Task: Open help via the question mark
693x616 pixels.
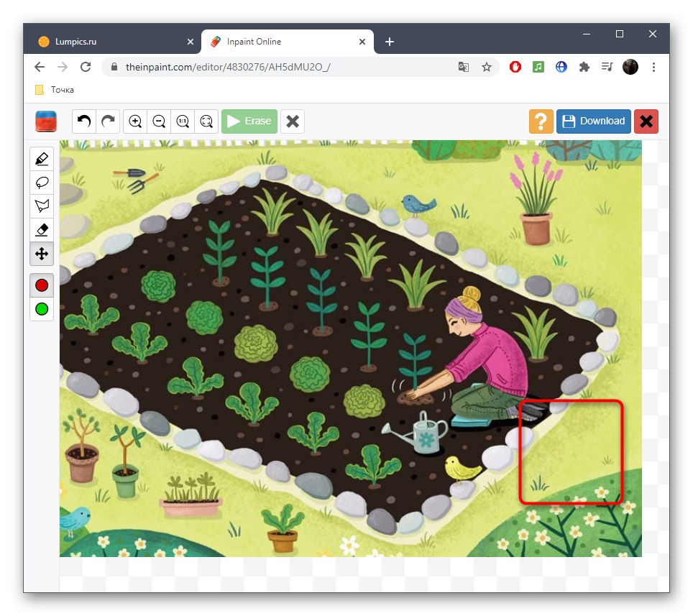Action: (x=541, y=121)
